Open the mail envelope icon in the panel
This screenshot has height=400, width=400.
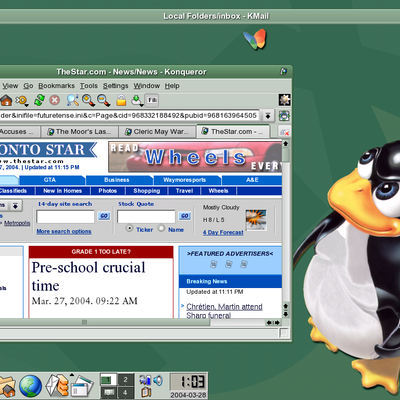click(x=57, y=386)
